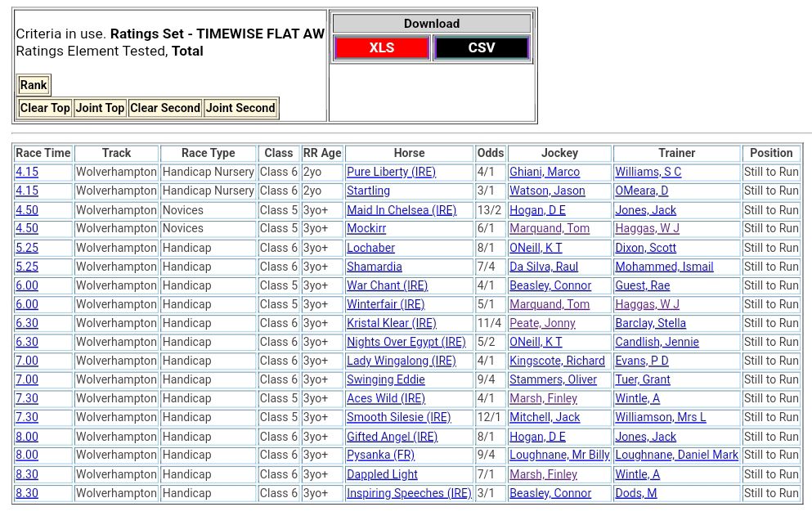
Task: Open horse Pure Liberty (IRE) link
Action: pyautogui.click(x=391, y=172)
